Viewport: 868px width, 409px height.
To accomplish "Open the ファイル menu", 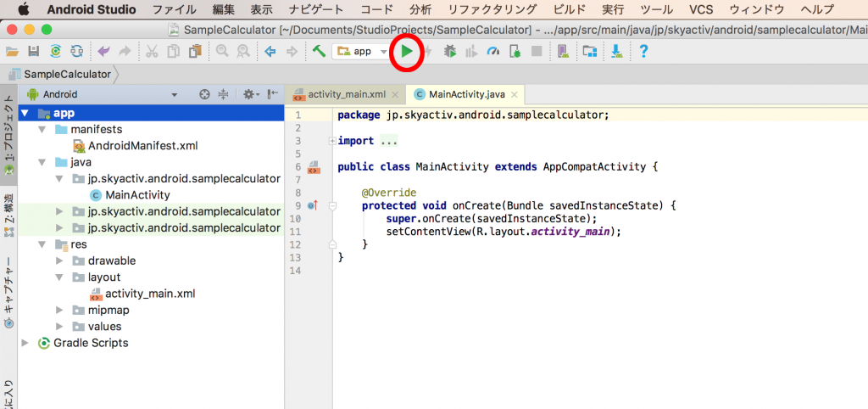I will pos(174,9).
